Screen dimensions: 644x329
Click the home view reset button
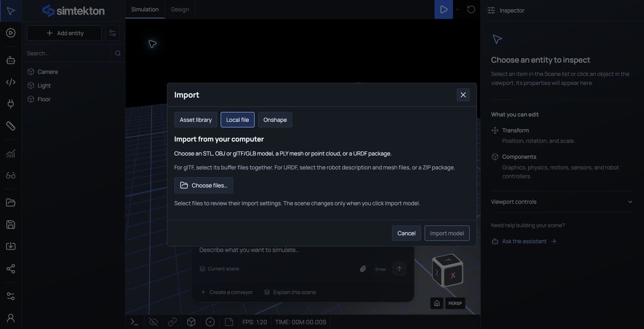coord(437,303)
